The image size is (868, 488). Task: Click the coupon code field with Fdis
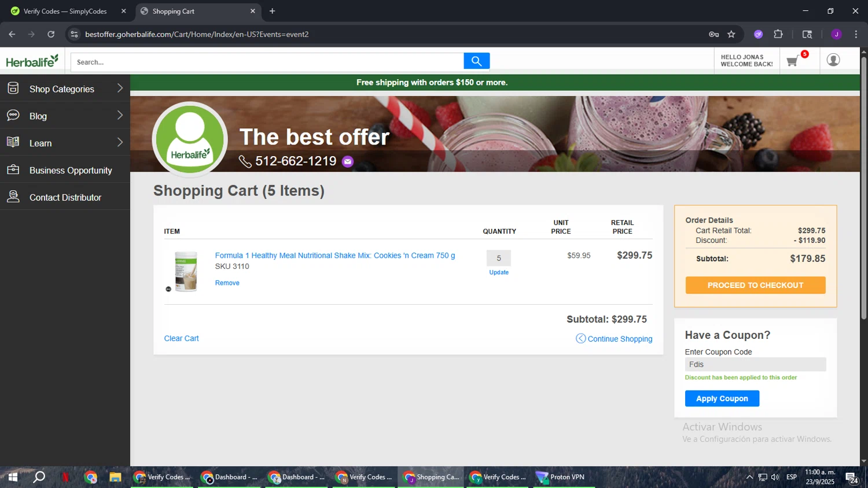pyautogui.click(x=755, y=364)
